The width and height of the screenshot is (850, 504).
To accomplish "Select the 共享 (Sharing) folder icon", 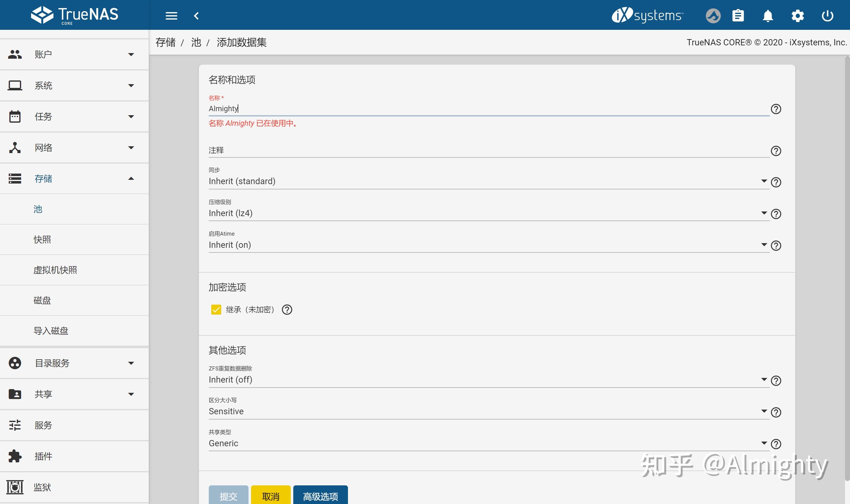I will click(x=15, y=394).
